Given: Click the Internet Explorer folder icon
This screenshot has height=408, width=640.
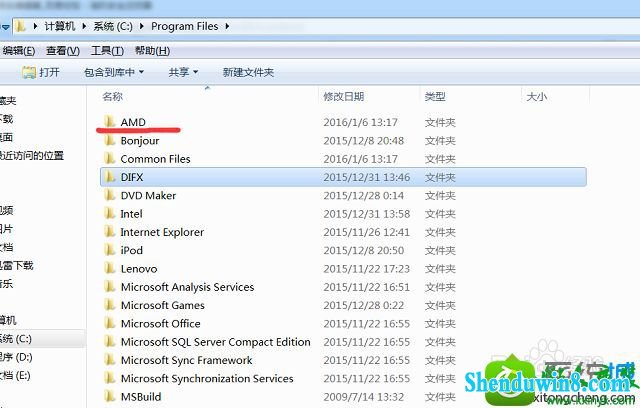Looking at the screenshot, I should pyautogui.click(x=109, y=232).
